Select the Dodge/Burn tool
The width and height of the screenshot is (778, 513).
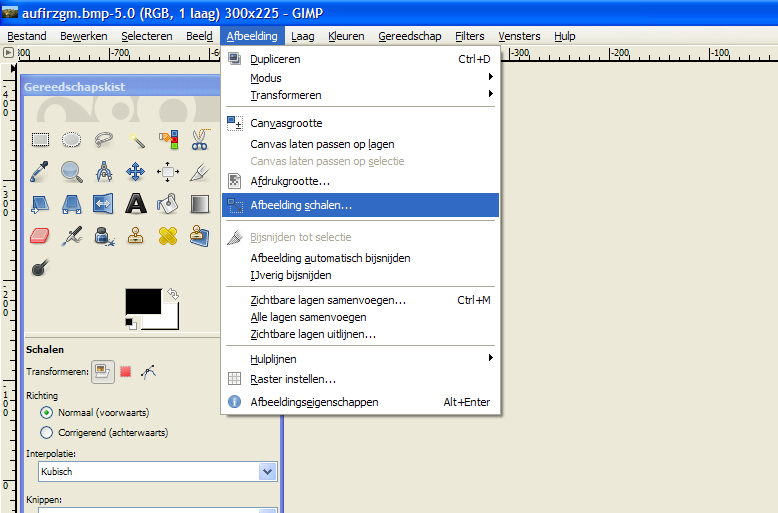[x=40, y=268]
